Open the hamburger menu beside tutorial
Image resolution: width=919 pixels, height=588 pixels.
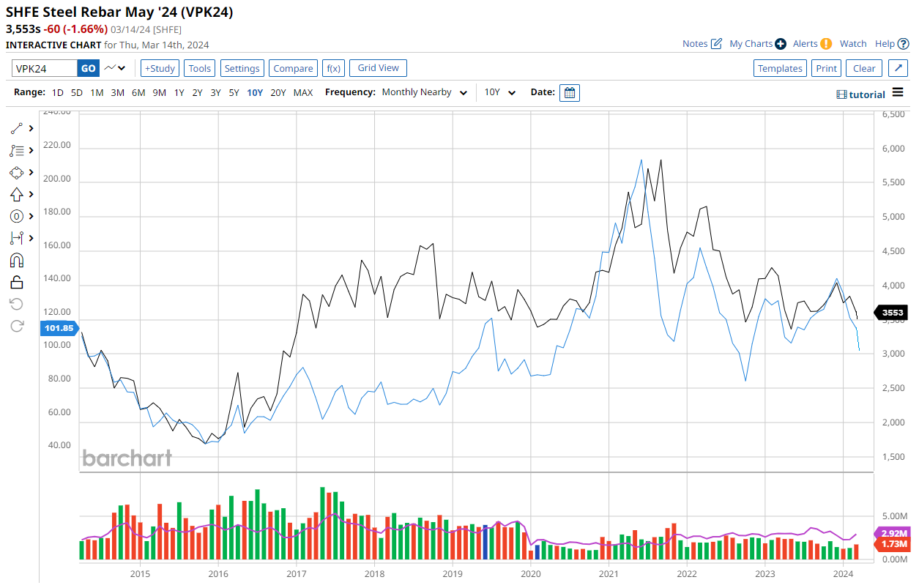pos(898,94)
